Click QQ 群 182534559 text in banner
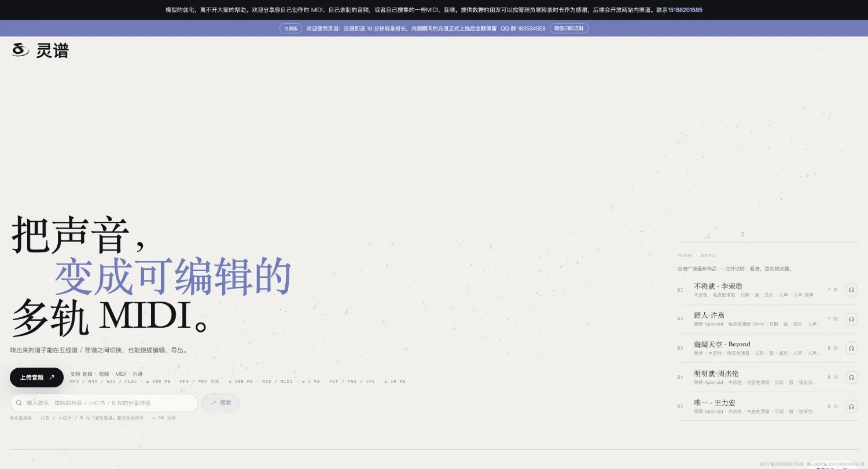Screen dimensions: 868x469 [x=523, y=28]
